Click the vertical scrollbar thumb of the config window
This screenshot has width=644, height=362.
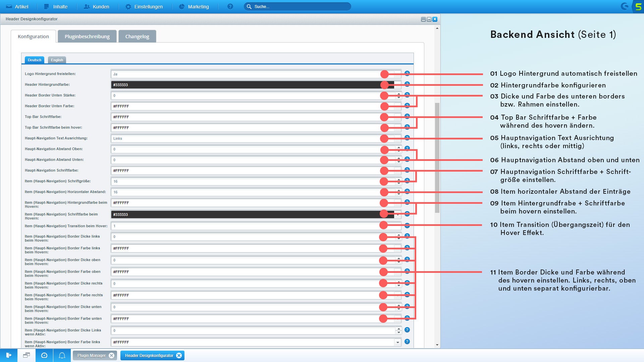tap(437, 158)
